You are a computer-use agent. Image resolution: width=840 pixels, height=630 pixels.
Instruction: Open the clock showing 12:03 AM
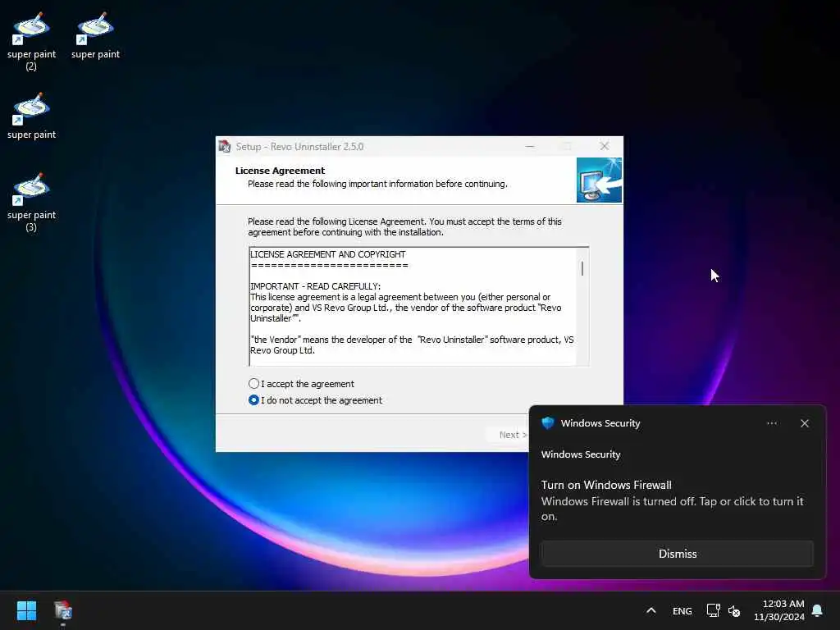(779, 610)
